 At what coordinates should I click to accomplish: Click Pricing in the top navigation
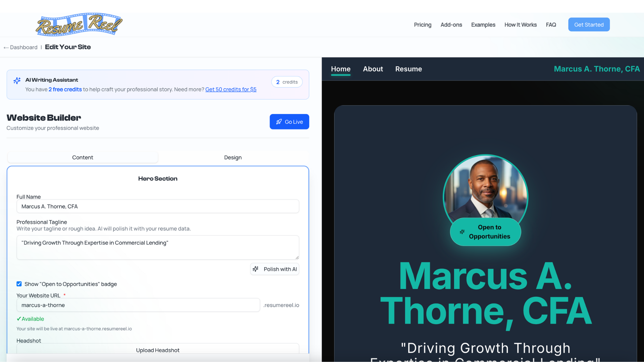click(x=422, y=24)
